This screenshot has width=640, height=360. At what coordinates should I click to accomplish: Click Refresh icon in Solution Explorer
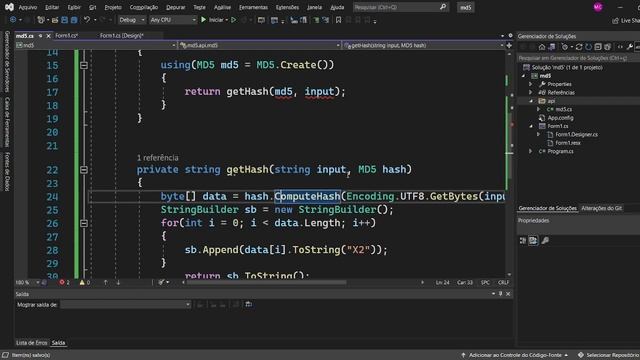[x=588, y=47]
